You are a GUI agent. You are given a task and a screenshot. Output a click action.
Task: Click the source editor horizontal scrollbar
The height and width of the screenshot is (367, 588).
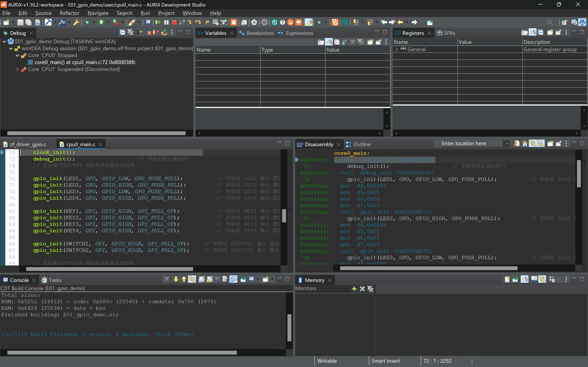(109, 269)
